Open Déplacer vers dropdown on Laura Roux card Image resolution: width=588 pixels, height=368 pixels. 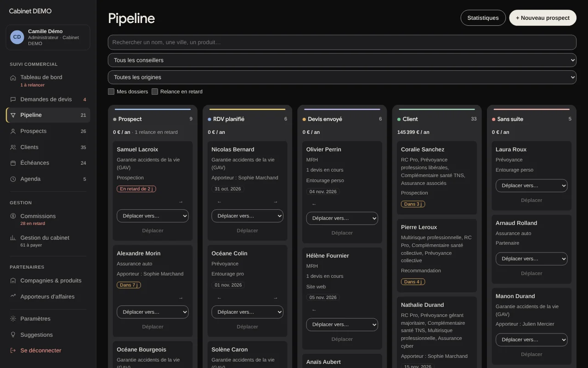(x=531, y=186)
